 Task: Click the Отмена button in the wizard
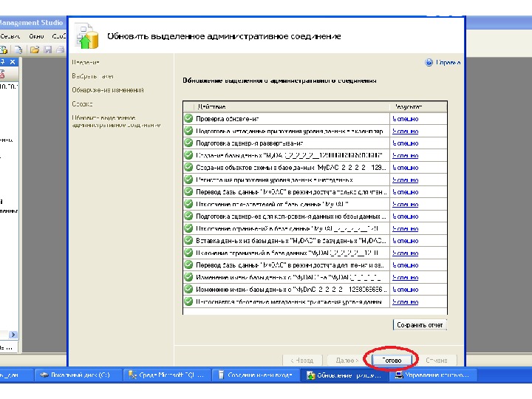click(x=437, y=361)
